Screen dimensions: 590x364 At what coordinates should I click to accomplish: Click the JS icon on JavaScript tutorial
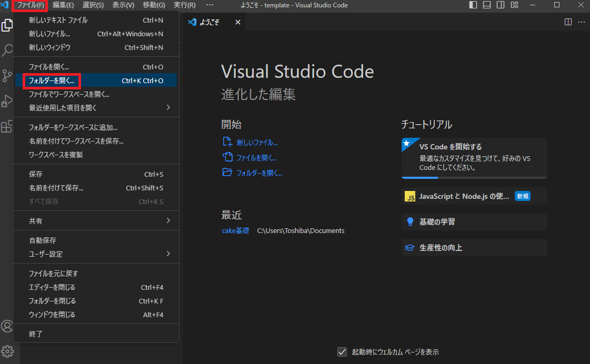[x=410, y=196]
